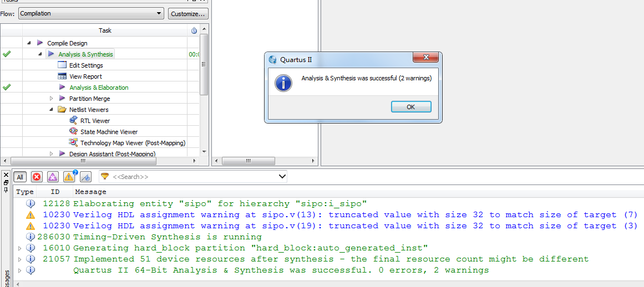Select the Timing-Driven Synthesis is running message
This screenshot has width=644, height=287.
(x=167, y=237)
